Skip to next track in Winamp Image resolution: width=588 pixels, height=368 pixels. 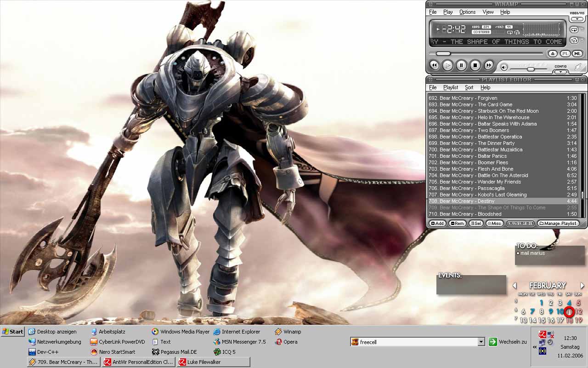[x=489, y=66]
